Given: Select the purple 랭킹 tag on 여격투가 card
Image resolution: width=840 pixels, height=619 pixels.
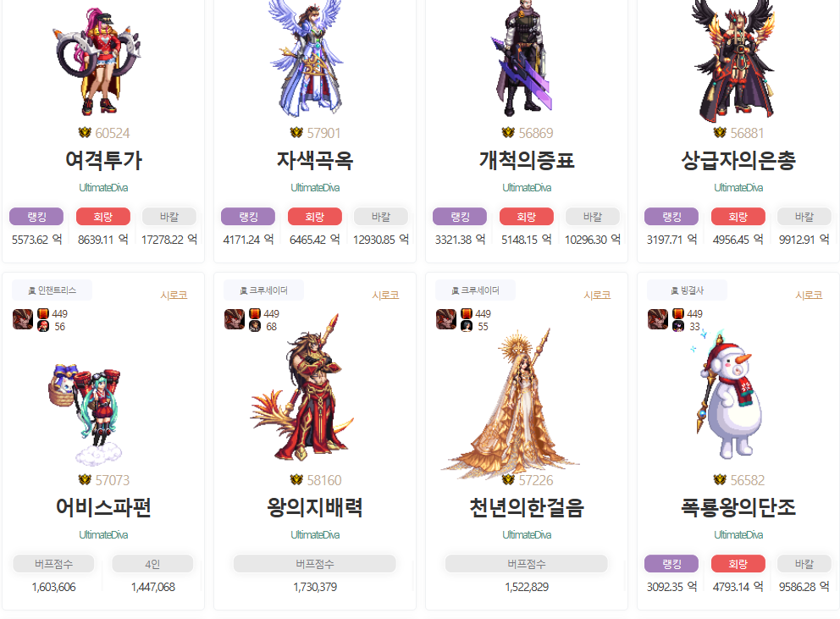Looking at the screenshot, I should pyautogui.click(x=36, y=217).
